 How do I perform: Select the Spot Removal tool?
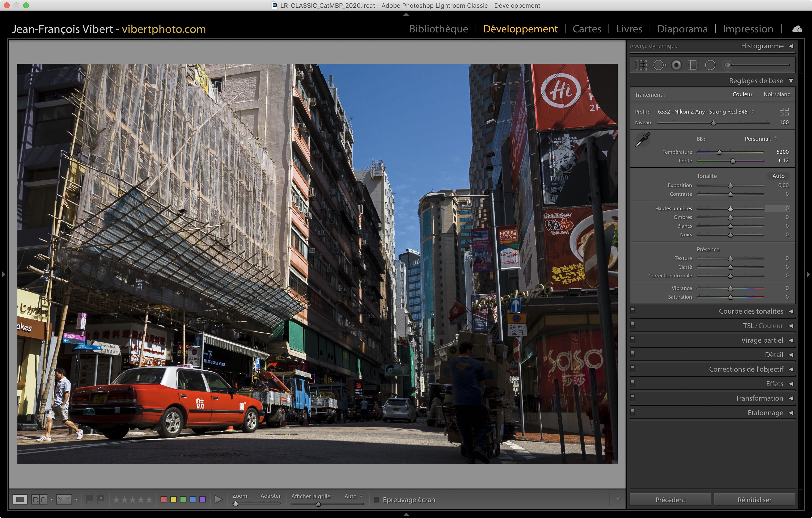659,65
